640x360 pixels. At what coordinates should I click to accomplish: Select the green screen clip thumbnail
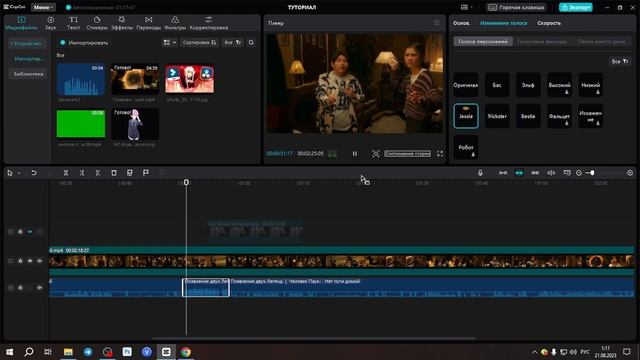[81, 123]
